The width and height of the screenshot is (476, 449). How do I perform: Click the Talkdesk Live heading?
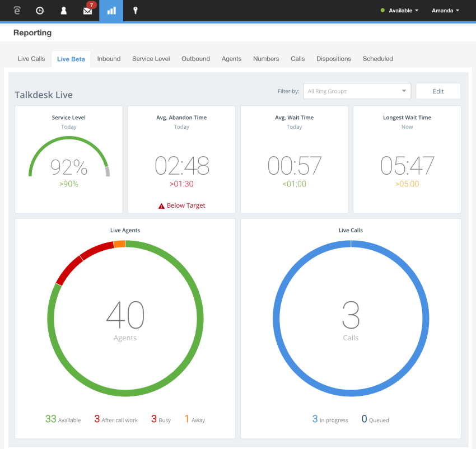(x=44, y=95)
